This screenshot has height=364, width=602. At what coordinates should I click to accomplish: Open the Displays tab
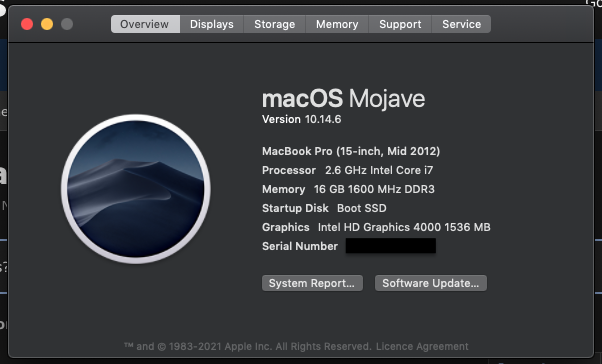212,24
